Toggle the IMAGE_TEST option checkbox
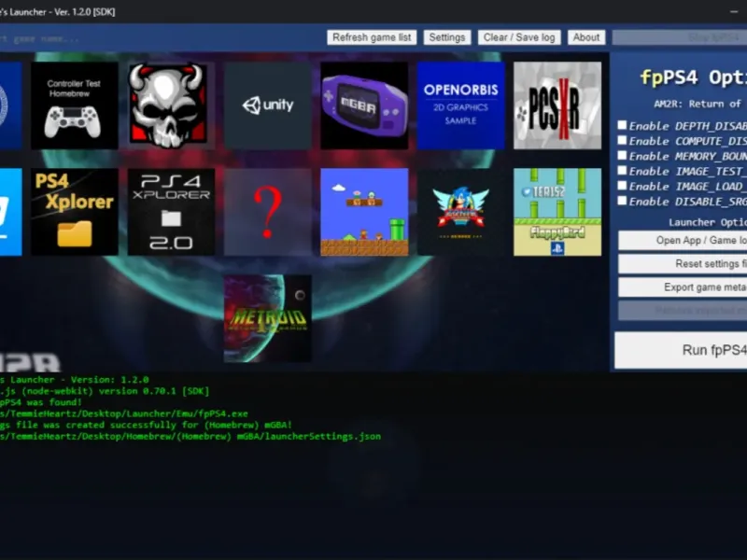This screenshot has height=560, width=747. point(622,171)
